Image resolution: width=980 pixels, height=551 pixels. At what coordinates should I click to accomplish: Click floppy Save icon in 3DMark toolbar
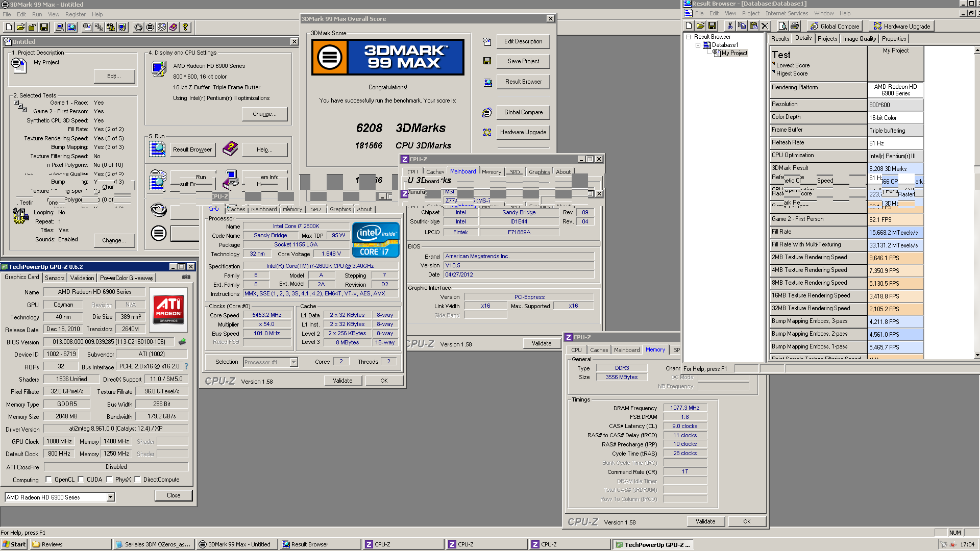click(x=44, y=27)
